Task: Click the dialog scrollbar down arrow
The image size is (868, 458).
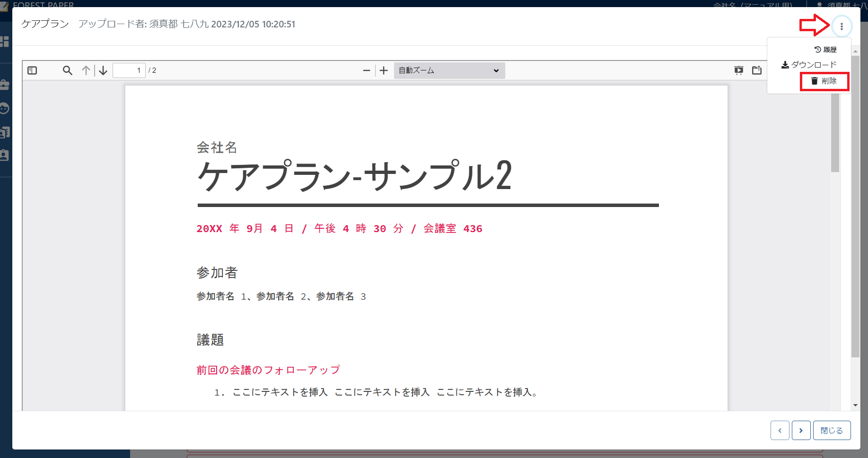Action: point(855,405)
